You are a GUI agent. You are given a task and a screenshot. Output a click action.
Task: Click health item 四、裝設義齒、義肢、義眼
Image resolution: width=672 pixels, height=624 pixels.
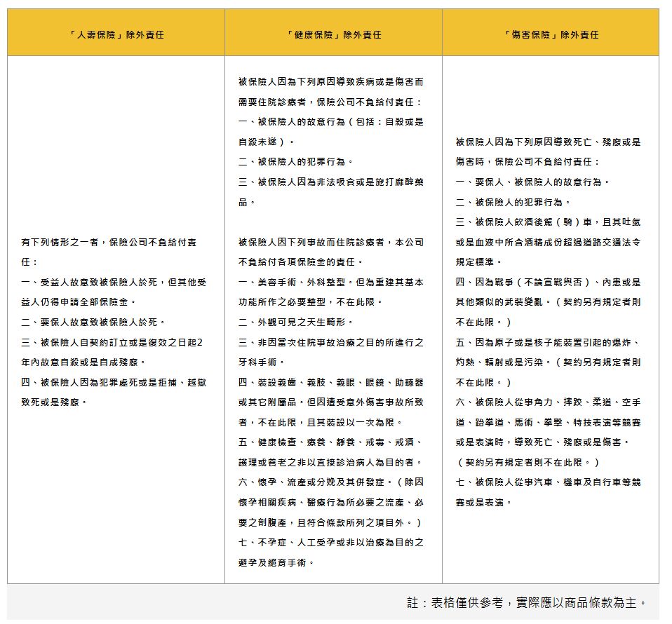click(x=331, y=383)
